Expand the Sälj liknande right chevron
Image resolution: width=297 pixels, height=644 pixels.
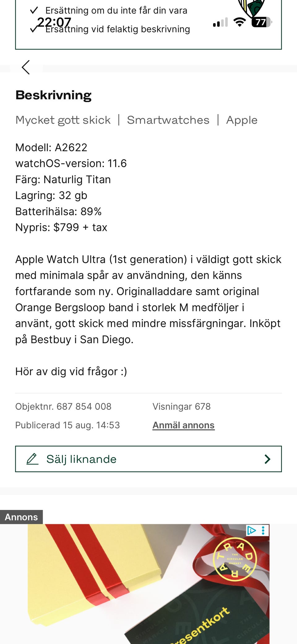[x=268, y=459]
